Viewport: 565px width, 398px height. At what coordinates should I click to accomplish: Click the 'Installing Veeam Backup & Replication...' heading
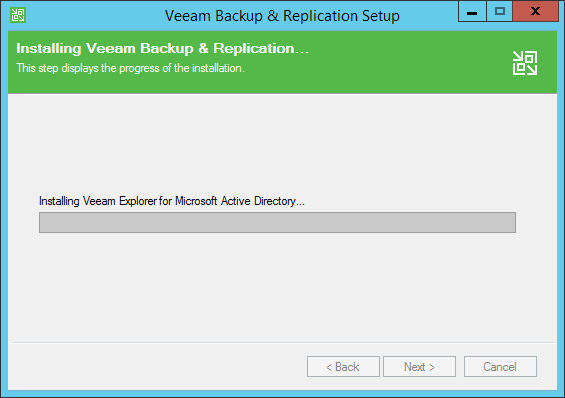click(163, 49)
